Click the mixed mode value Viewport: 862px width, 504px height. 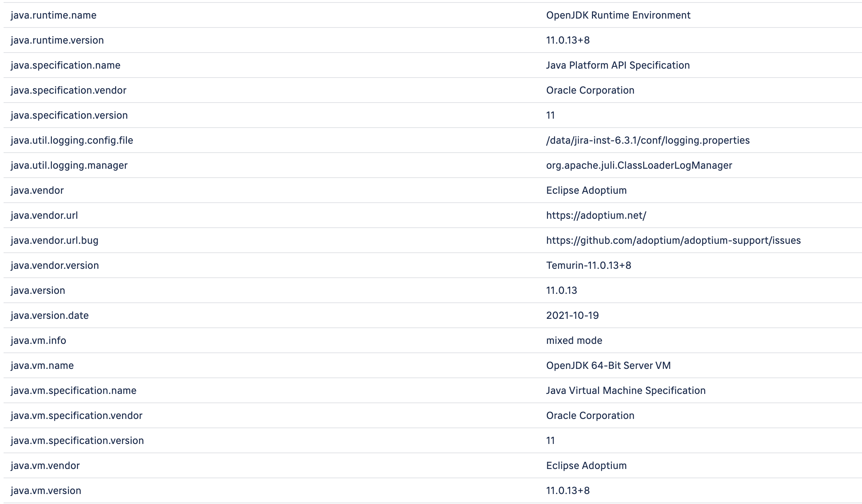574,341
